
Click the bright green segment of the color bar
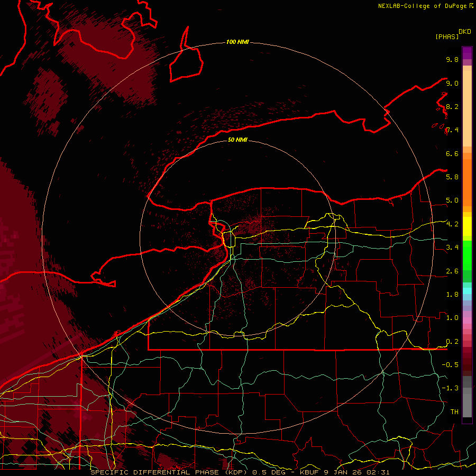(467, 255)
